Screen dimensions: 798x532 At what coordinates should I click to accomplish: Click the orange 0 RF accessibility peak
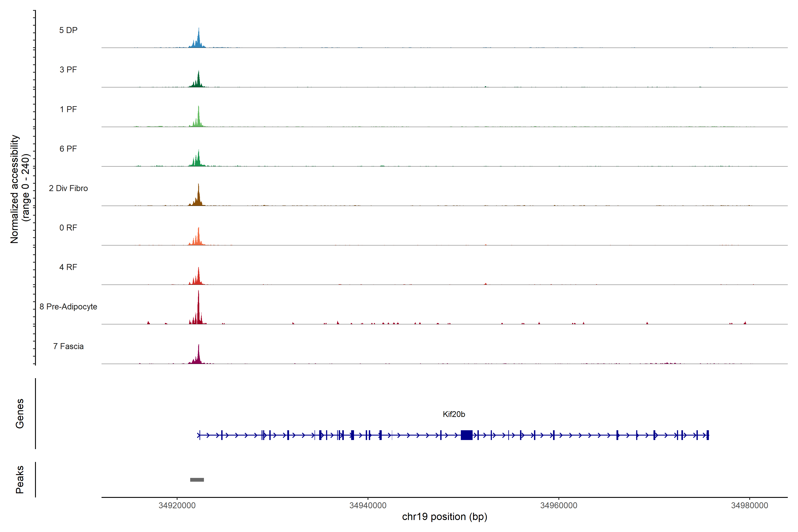tap(198, 237)
